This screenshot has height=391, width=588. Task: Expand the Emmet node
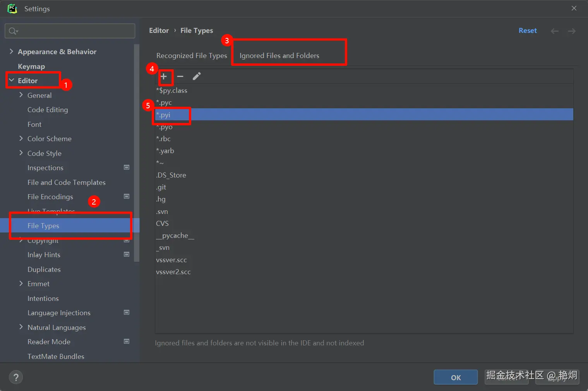point(21,283)
